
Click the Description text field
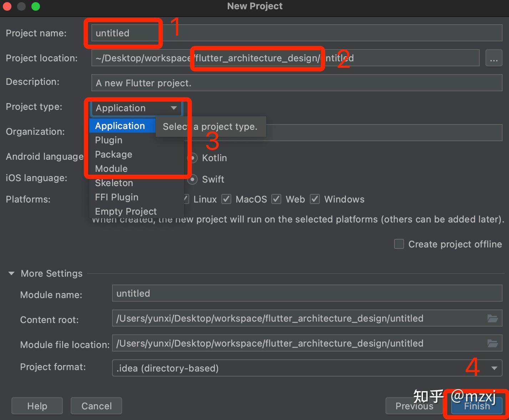296,83
